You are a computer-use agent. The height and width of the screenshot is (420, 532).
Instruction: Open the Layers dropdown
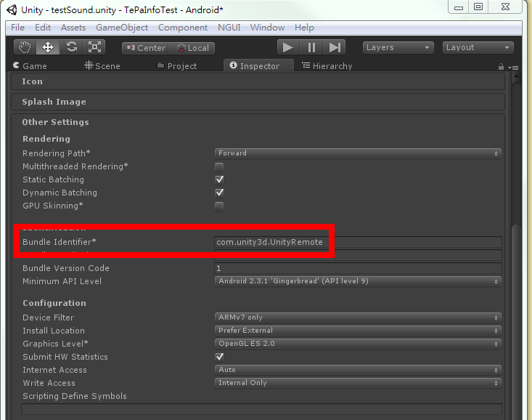pyautogui.click(x=398, y=47)
